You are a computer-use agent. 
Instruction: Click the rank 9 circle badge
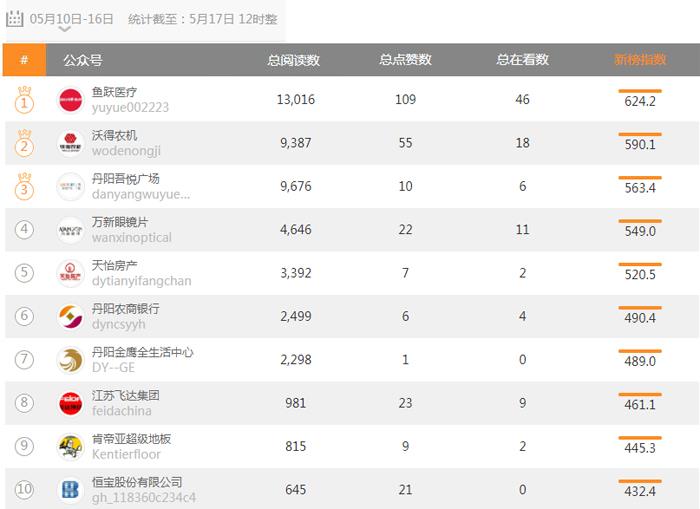click(x=24, y=446)
